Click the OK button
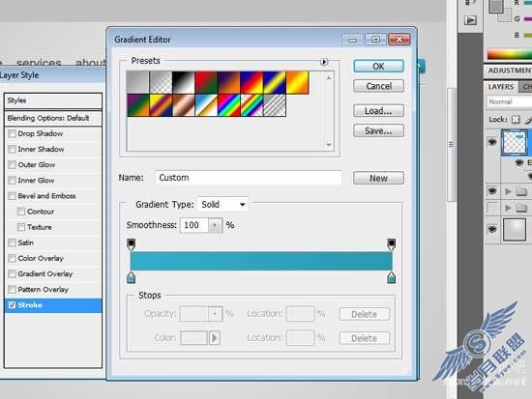 click(x=378, y=66)
